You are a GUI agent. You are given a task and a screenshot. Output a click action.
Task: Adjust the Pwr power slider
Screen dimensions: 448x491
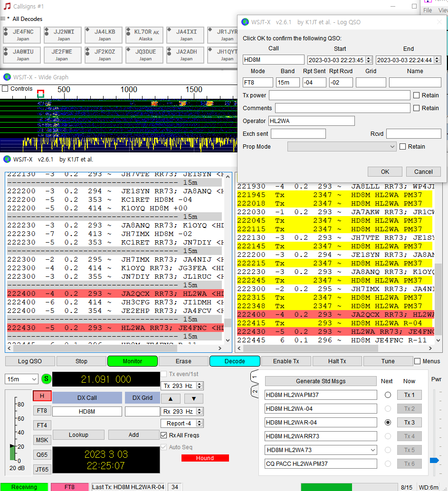434,460
